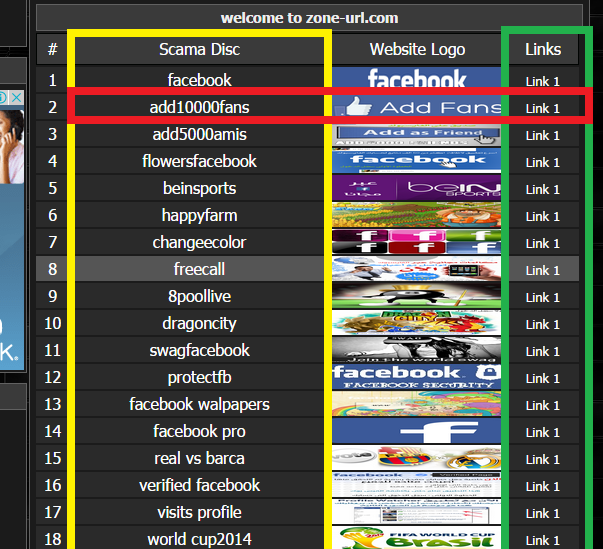Open Link 1 for flowersfacebook

[543, 162]
